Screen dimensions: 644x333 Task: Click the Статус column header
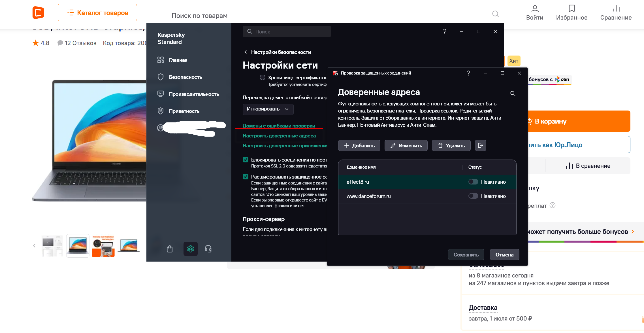tap(475, 167)
